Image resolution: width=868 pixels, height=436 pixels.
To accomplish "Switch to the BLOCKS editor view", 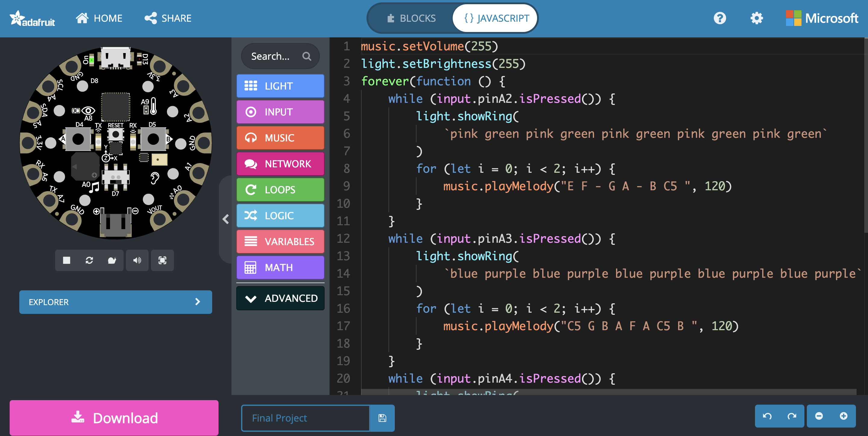I will click(411, 18).
